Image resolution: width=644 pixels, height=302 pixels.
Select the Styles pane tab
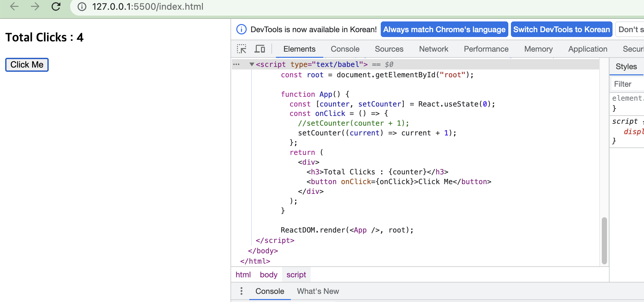626,67
